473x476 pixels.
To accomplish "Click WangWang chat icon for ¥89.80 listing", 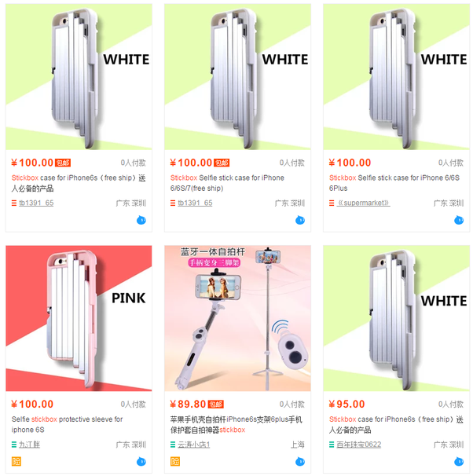I will [x=300, y=461].
